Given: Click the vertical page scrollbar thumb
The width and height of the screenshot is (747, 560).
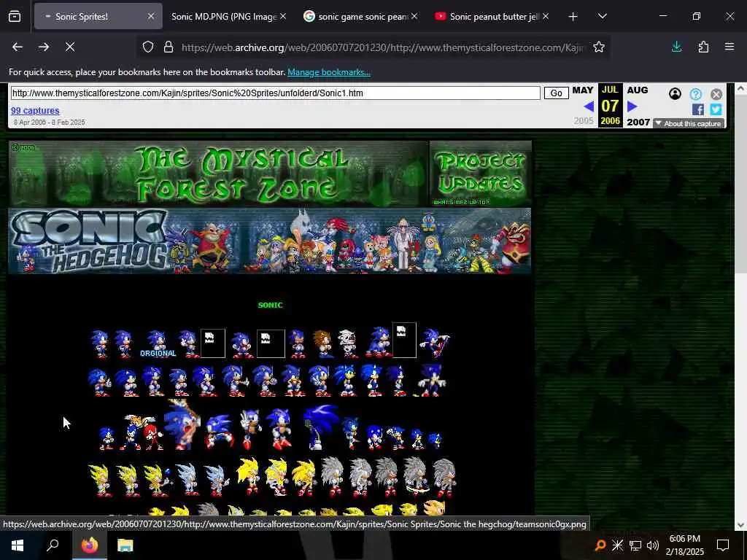Looking at the screenshot, I should [740, 183].
